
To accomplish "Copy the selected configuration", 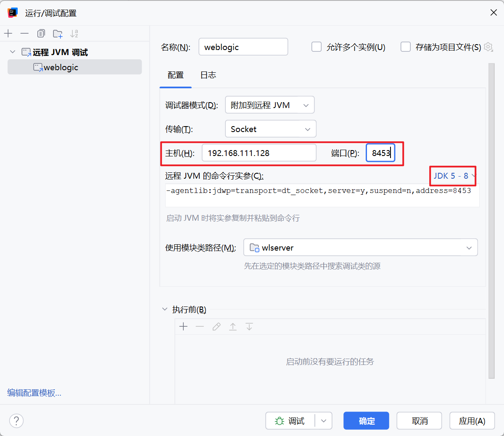I will click(41, 34).
